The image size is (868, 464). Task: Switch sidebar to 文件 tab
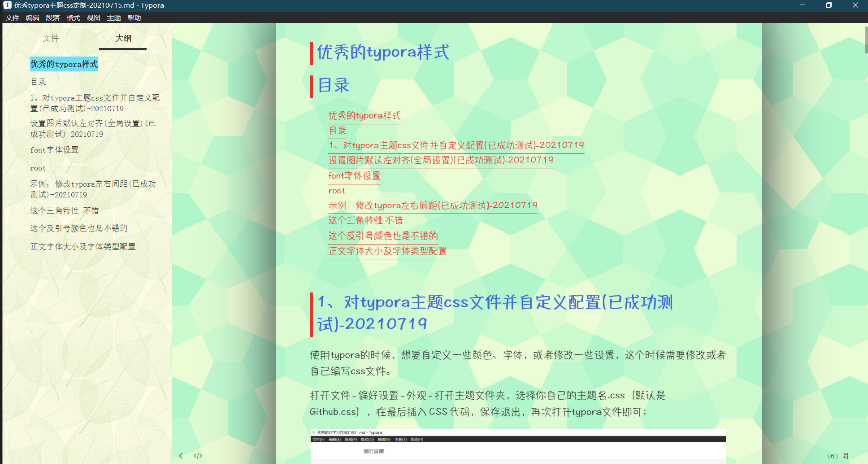[x=50, y=38]
